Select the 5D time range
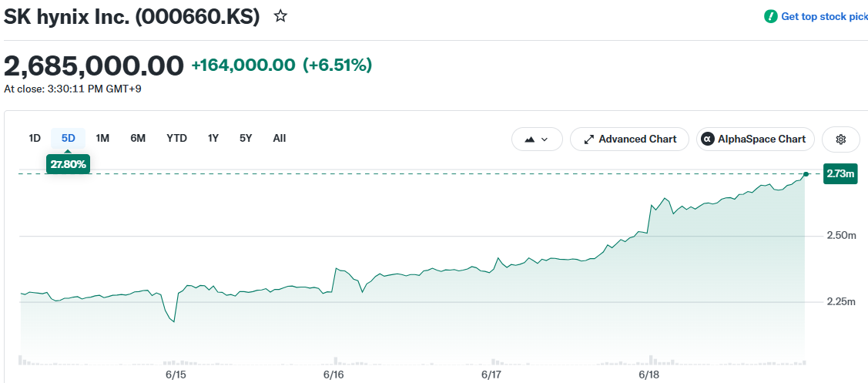 coord(68,138)
